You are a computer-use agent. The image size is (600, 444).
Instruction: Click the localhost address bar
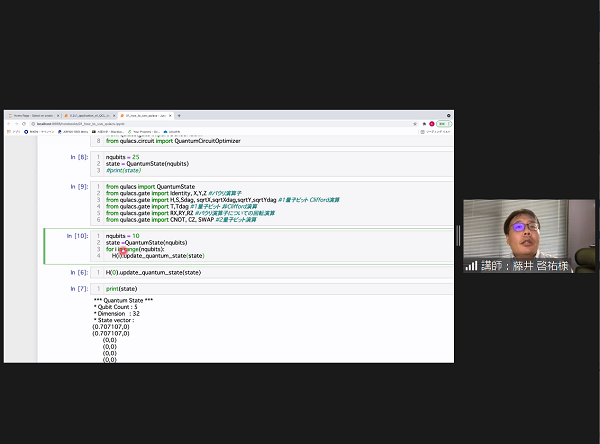click(x=224, y=124)
